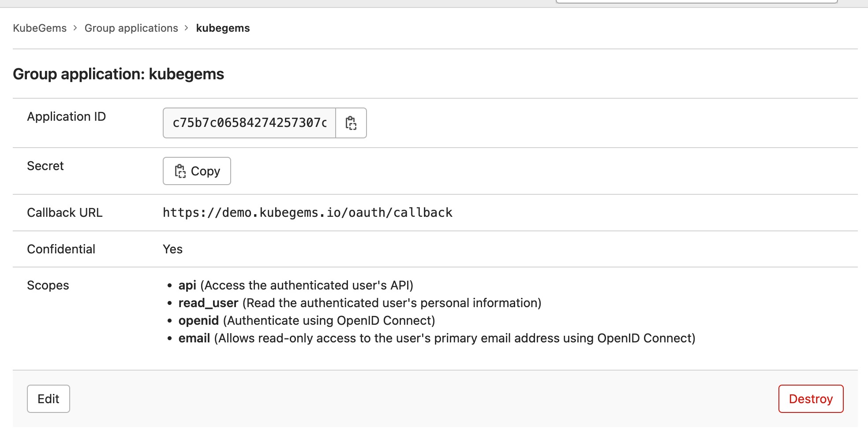Click the Copy button for Secret
The image size is (868, 438).
197,171
